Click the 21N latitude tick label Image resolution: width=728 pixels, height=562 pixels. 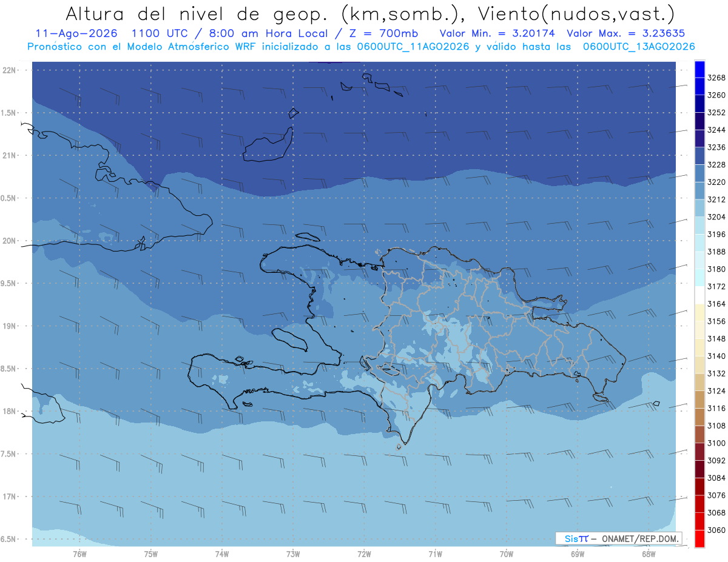point(10,155)
